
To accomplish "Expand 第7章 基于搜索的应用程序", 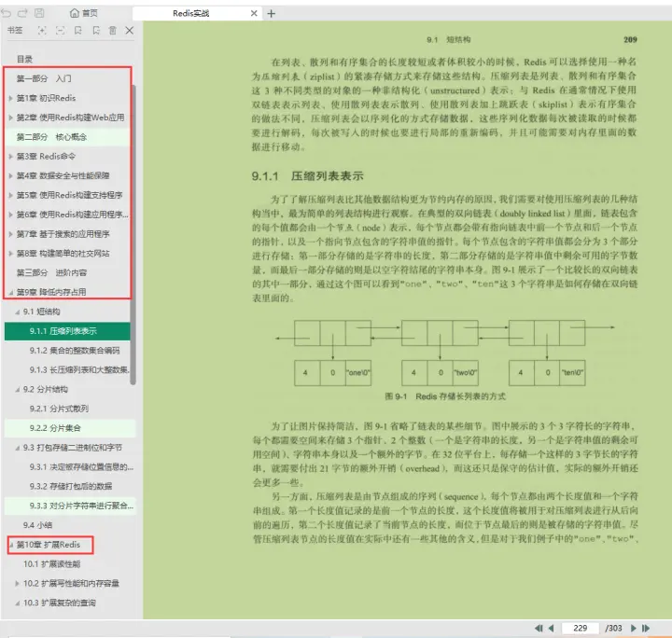I will 10,234.
